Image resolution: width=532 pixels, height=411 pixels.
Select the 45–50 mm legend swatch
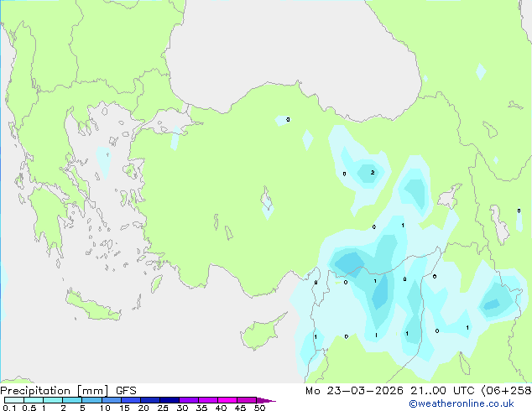click(247, 400)
